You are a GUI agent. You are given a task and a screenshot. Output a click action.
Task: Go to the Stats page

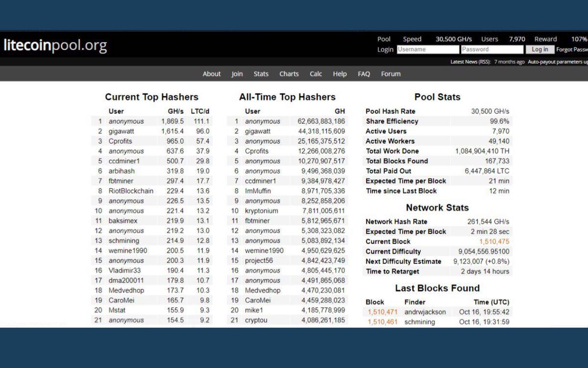(261, 74)
